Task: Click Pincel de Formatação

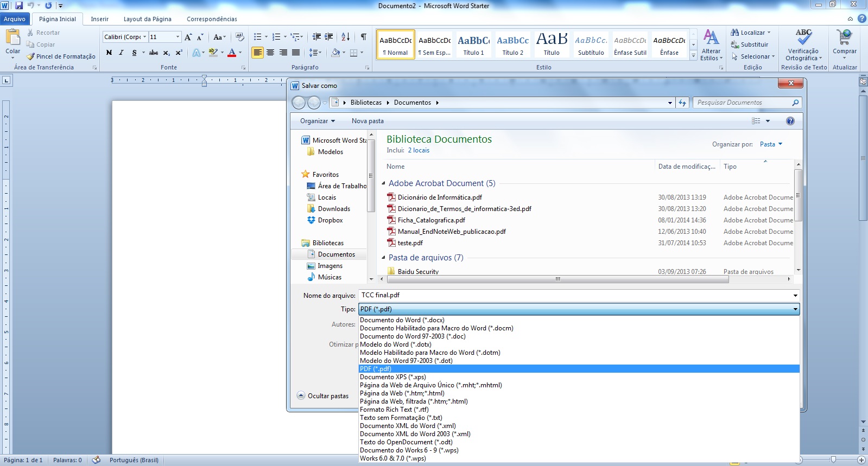Action: 61,56
